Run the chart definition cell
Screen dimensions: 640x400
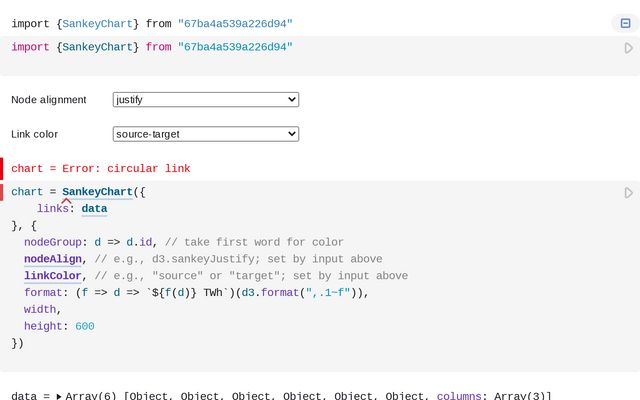[628, 192]
